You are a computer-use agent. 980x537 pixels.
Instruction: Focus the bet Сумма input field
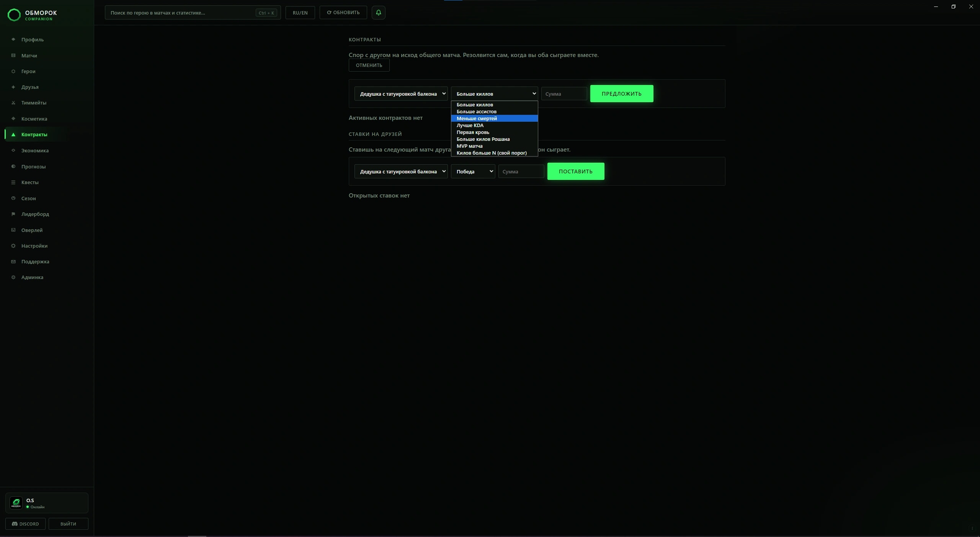click(521, 171)
